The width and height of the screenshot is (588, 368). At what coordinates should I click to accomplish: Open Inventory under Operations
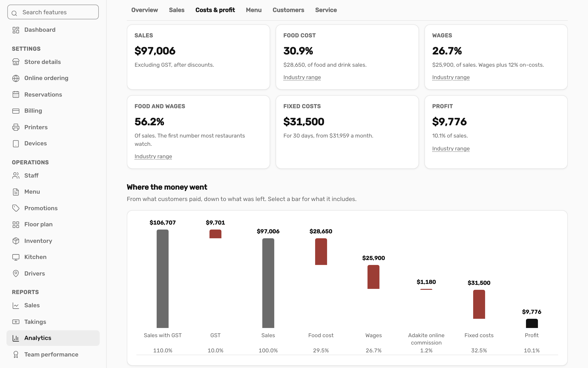53,241
